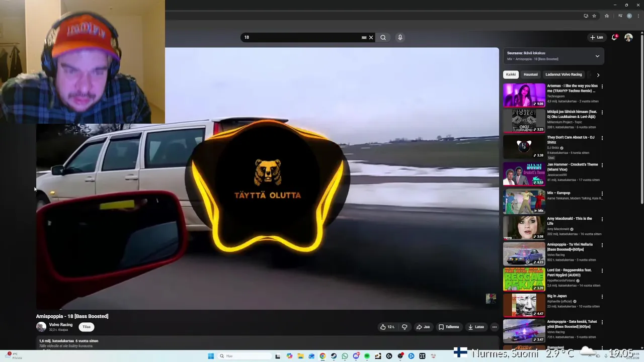The width and height of the screenshot is (644, 362).
Task: Open options menu for Artemas video
Action: pos(602,86)
